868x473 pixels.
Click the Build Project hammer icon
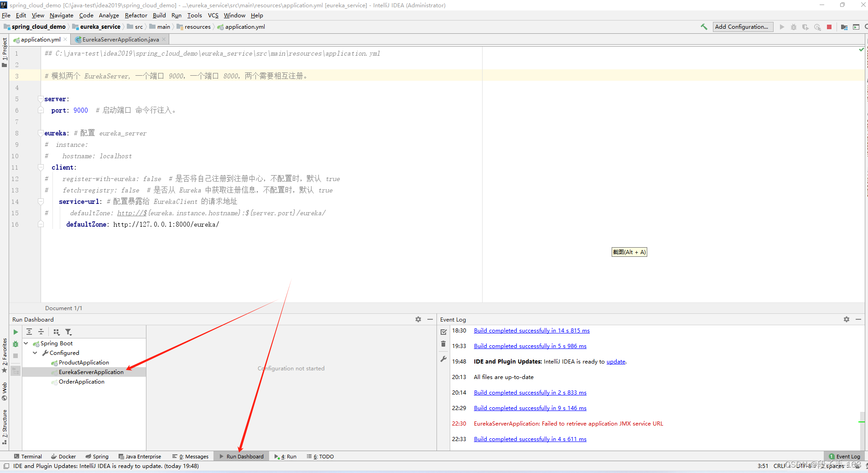(x=704, y=27)
